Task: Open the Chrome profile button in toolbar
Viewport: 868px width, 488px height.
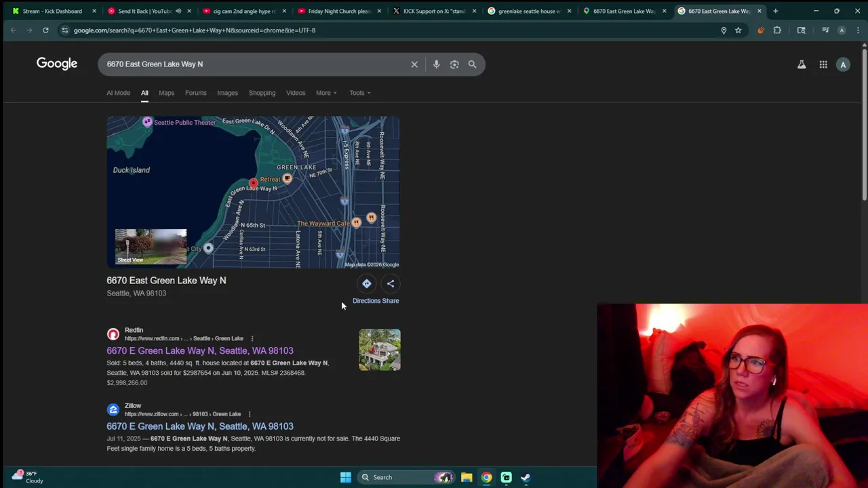Action: 842,30
